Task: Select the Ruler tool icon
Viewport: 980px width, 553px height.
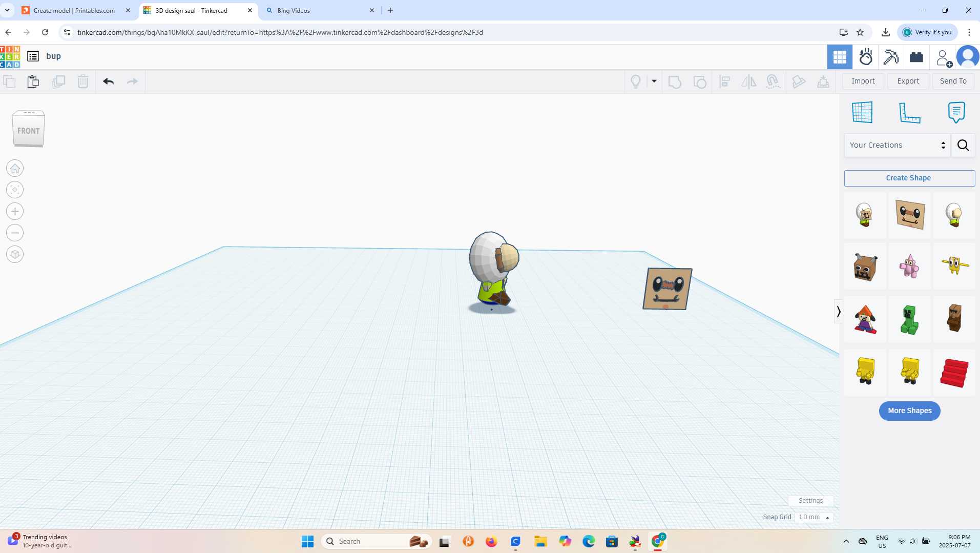Action: 910,112
